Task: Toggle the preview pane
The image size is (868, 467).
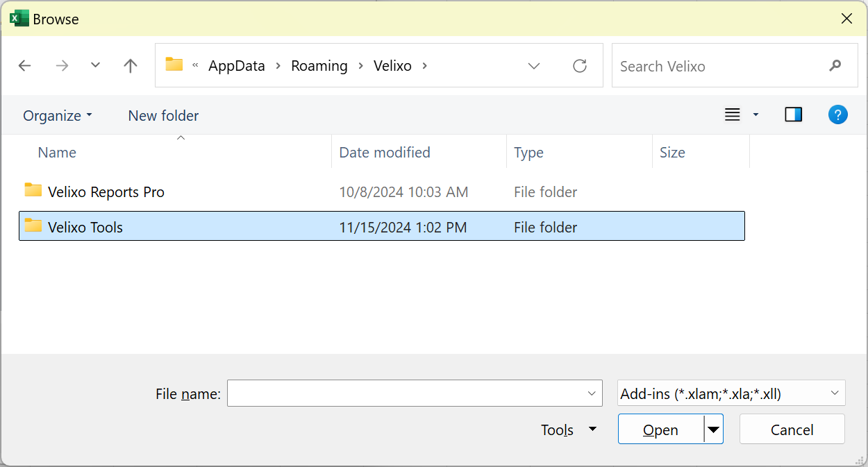Action: pyautogui.click(x=794, y=114)
